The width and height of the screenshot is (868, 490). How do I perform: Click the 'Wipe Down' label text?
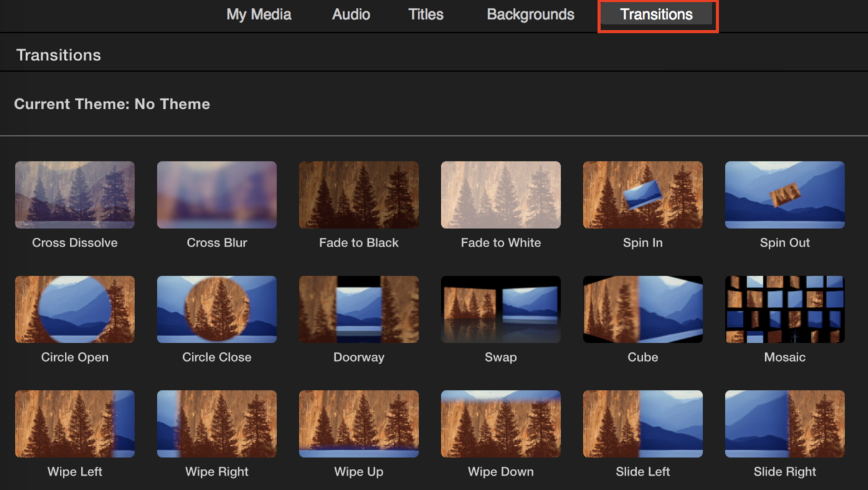501,472
